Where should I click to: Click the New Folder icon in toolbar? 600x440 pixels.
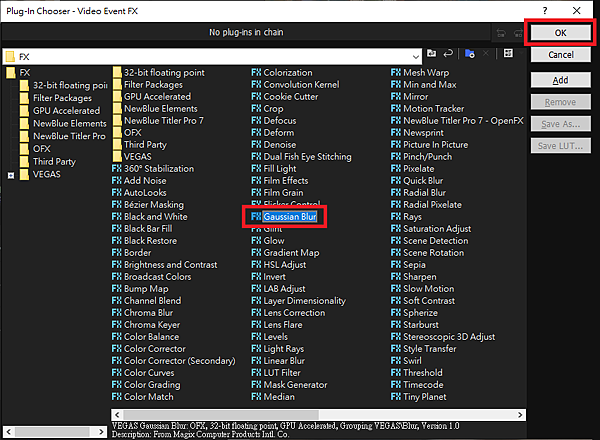pyautogui.click(x=470, y=54)
